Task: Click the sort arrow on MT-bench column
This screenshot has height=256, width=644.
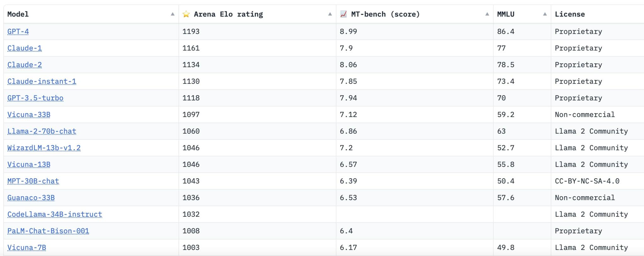Action: (x=486, y=14)
